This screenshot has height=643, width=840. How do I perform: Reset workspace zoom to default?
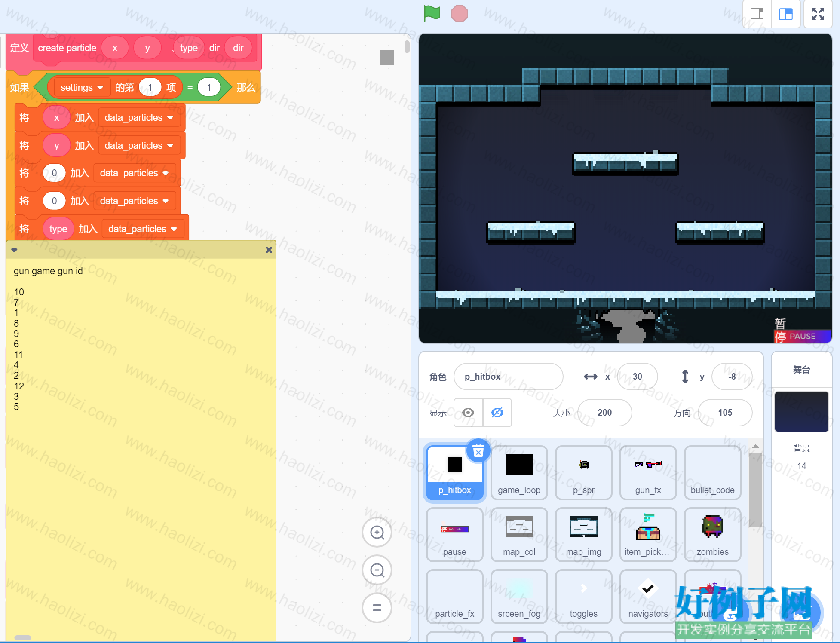click(377, 608)
